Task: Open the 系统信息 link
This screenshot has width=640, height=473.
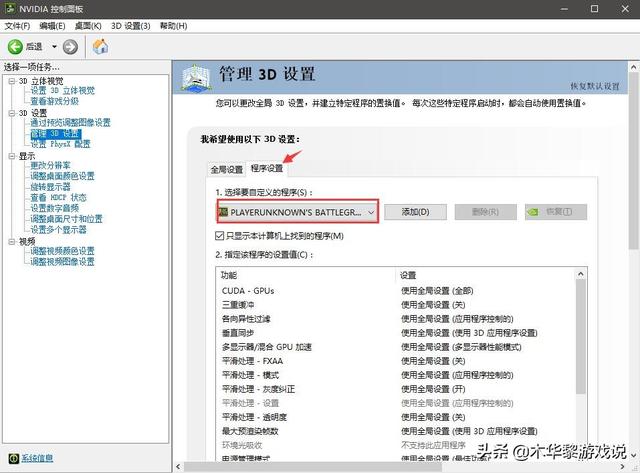Action: 37,458
